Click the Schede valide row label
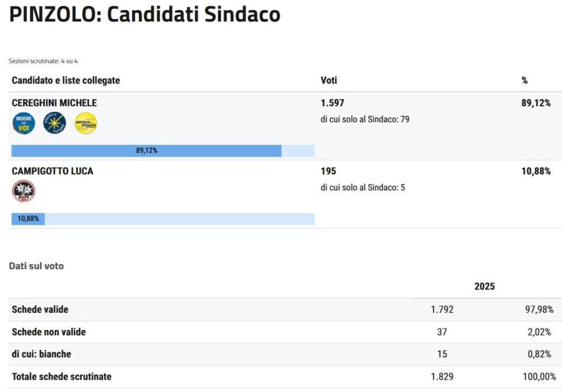This screenshot has height=392, width=562. [x=40, y=309]
